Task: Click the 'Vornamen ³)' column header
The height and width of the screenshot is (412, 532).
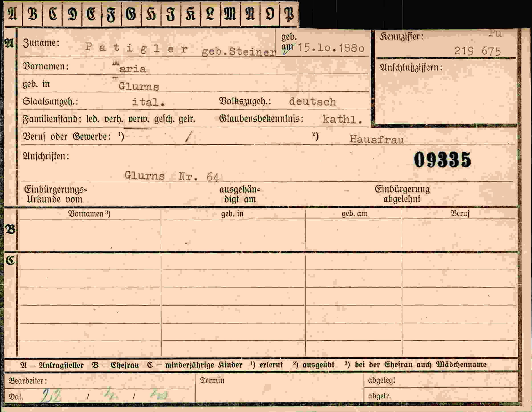Action: click(89, 214)
